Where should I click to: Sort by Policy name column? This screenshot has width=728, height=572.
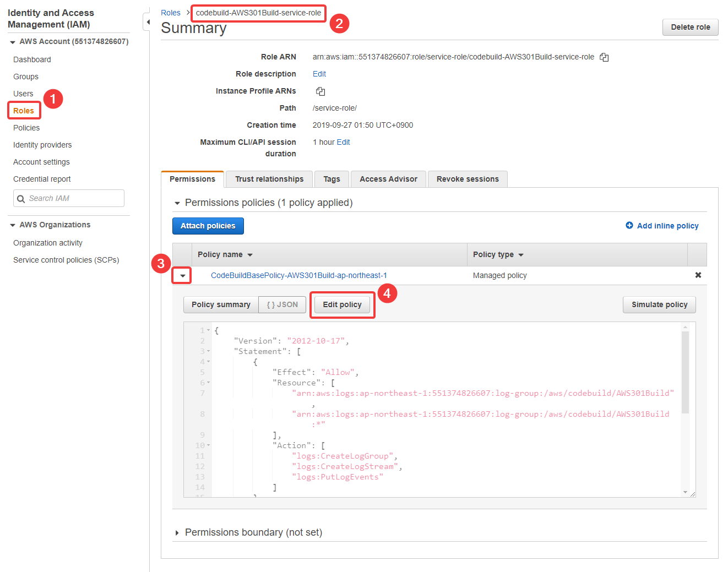pyautogui.click(x=225, y=254)
